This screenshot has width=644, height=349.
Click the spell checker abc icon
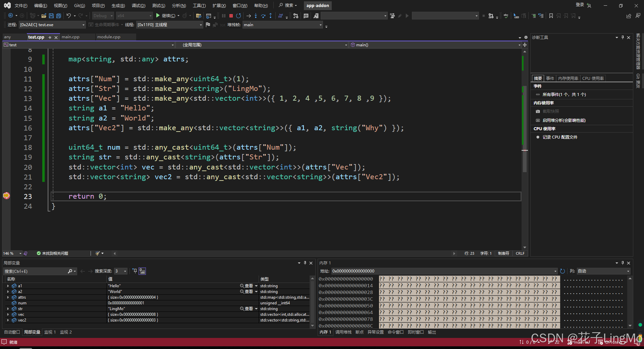click(x=506, y=16)
